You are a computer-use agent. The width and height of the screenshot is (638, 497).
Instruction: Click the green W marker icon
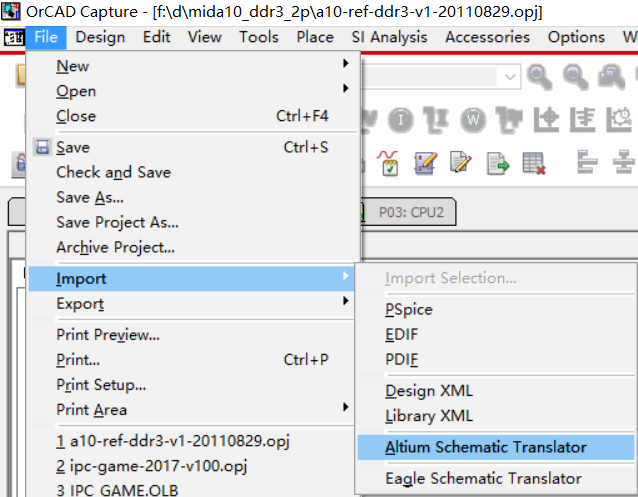pos(473,120)
